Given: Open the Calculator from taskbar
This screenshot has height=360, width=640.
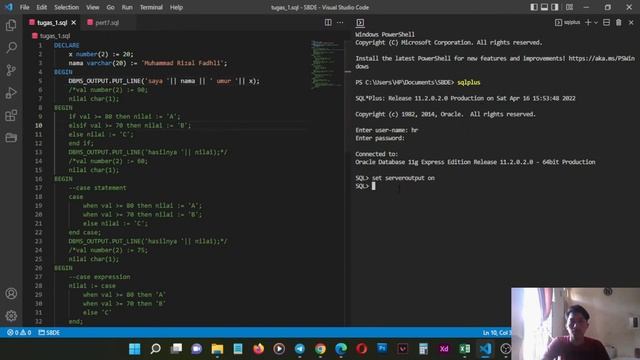Looking at the screenshot, I should pyautogui.click(x=423, y=349).
